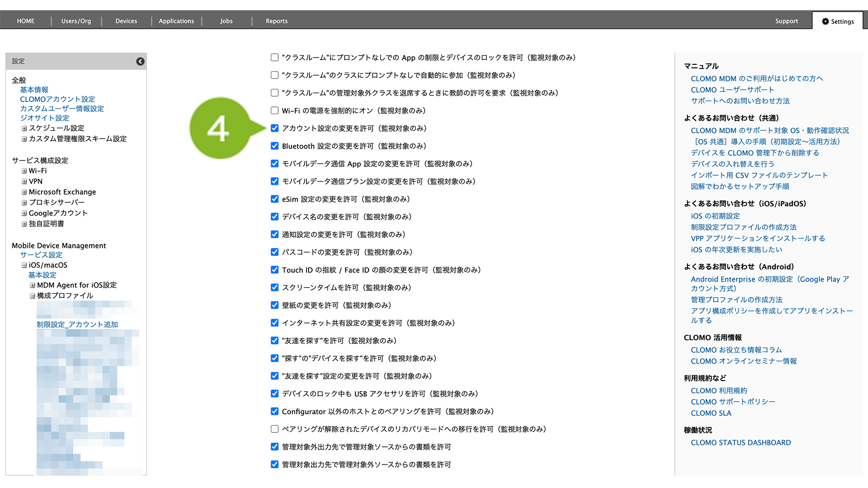Expand the VPN plus icon
This screenshot has height=488, width=868.
(24, 182)
